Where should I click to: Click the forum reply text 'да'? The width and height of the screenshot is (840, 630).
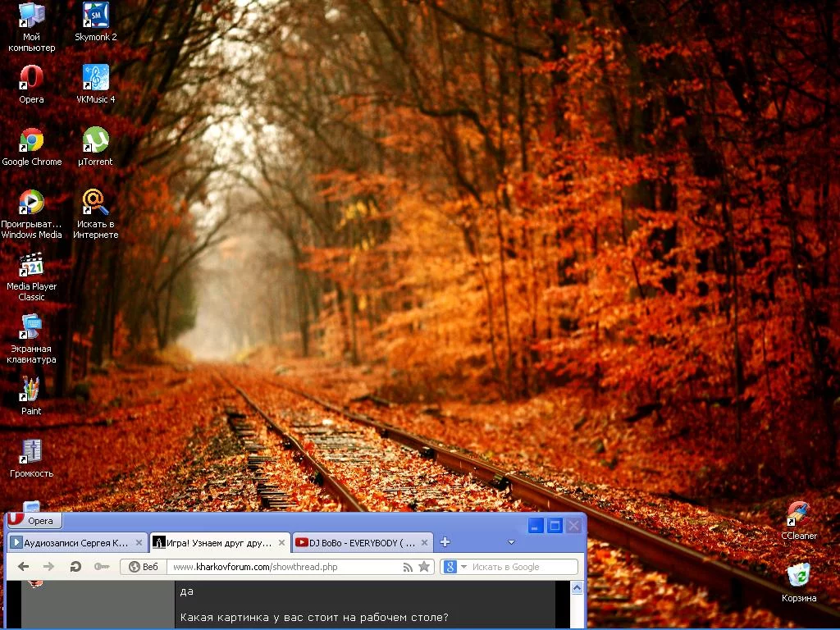[x=186, y=591]
